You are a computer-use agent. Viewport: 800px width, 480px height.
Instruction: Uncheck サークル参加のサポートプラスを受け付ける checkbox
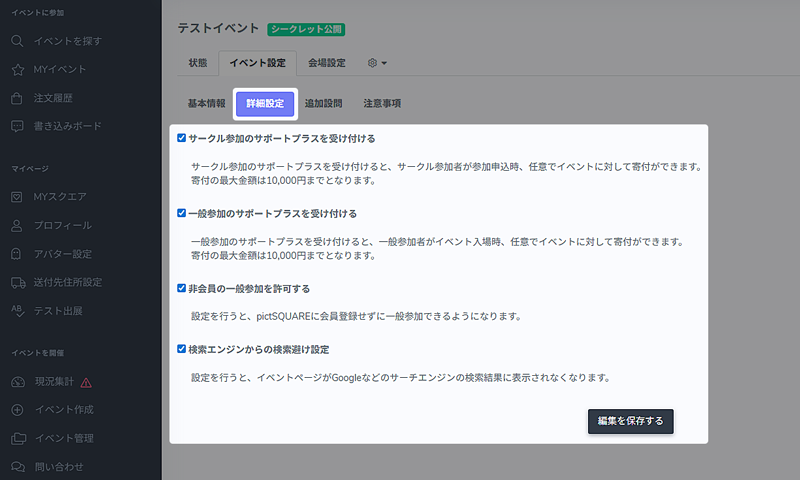click(x=181, y=138)
